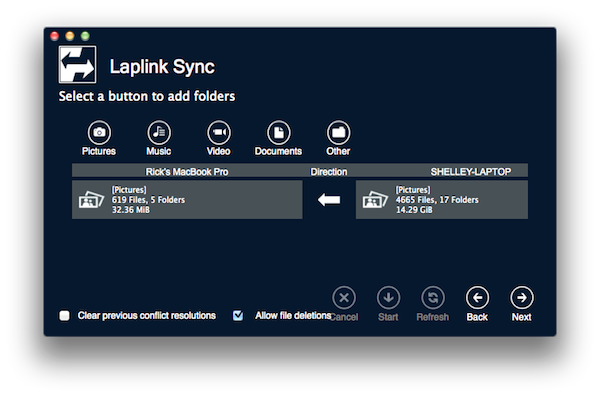Enable Clear previous conflict resolutions checkbox
This screenshot has width=600, height=397.
point(64,315)
